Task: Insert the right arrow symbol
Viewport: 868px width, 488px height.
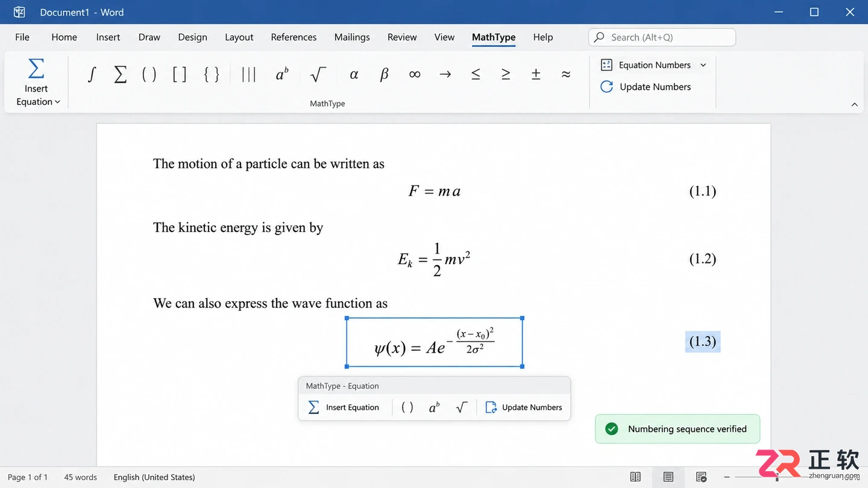Action: [445, 74]
